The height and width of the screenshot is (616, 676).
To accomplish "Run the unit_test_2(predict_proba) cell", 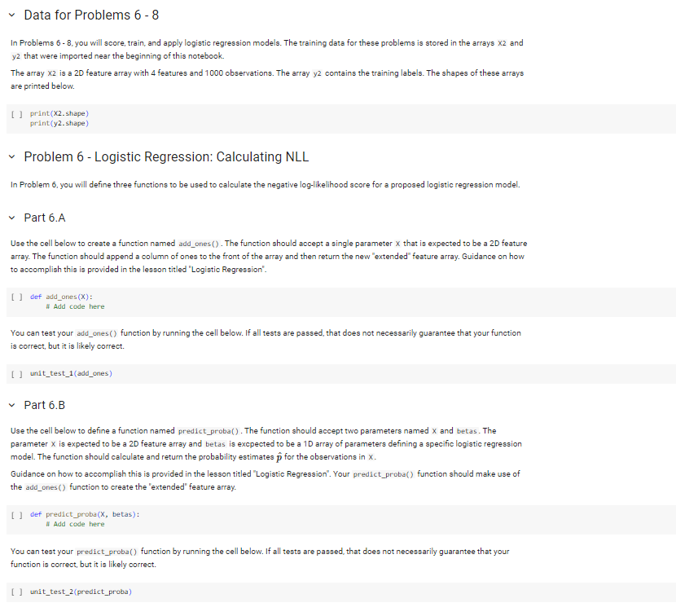I will pos(16,592).
